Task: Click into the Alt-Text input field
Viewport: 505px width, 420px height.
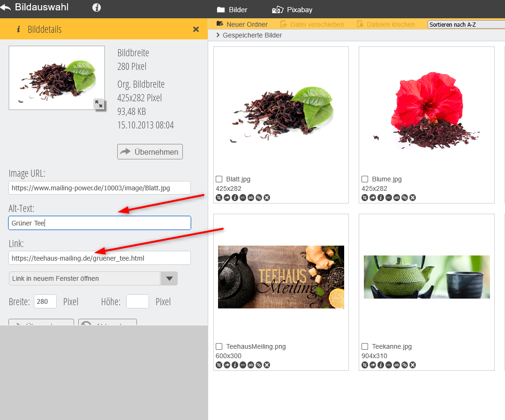Action: point(99,223)
